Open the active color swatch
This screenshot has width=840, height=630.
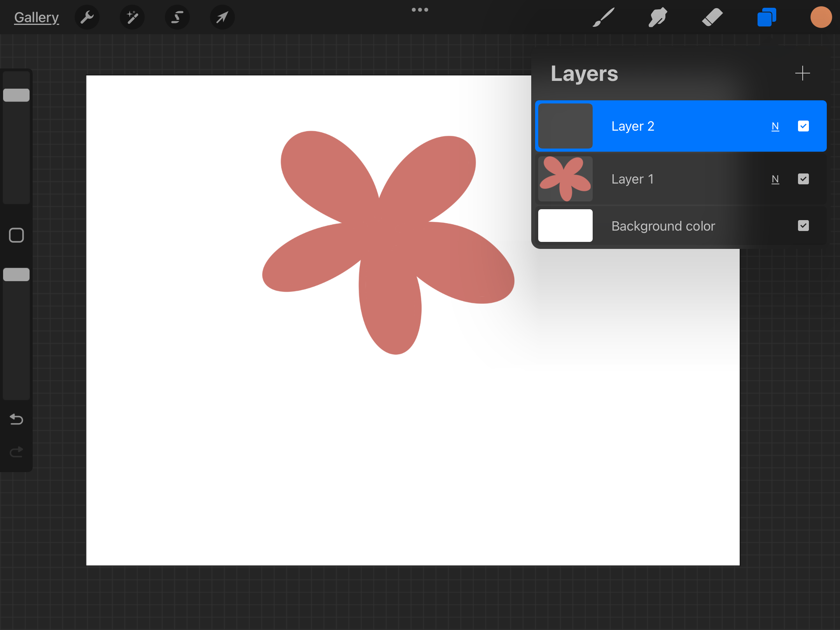(821, 17)
